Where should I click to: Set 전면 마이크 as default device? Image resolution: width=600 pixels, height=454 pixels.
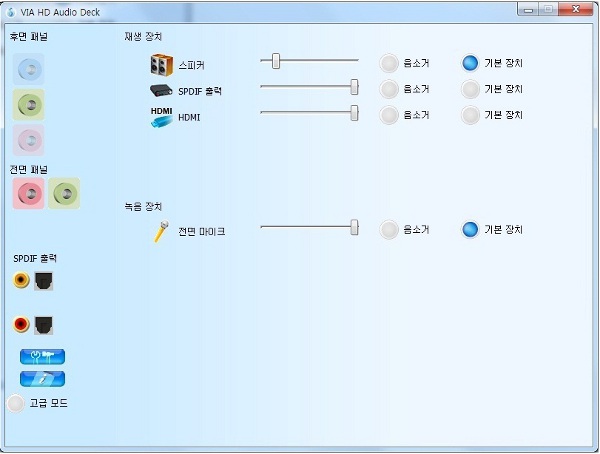(x=470, y=230)
